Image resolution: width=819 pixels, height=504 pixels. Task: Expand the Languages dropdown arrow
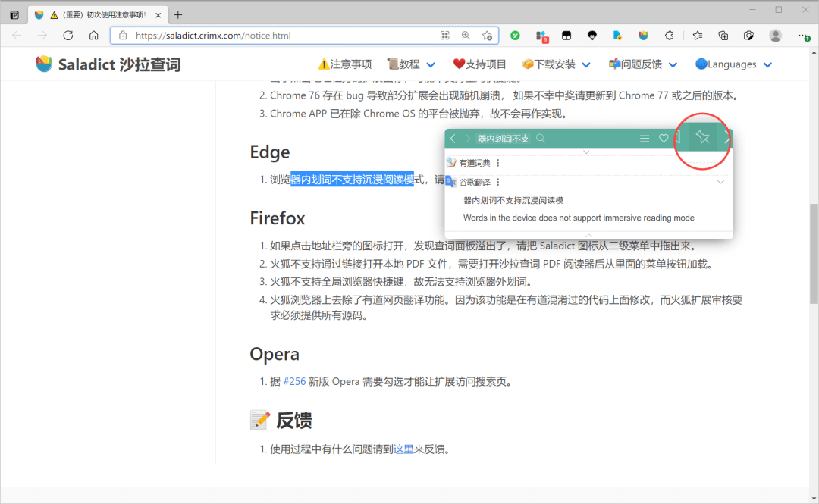coord(767,64)
